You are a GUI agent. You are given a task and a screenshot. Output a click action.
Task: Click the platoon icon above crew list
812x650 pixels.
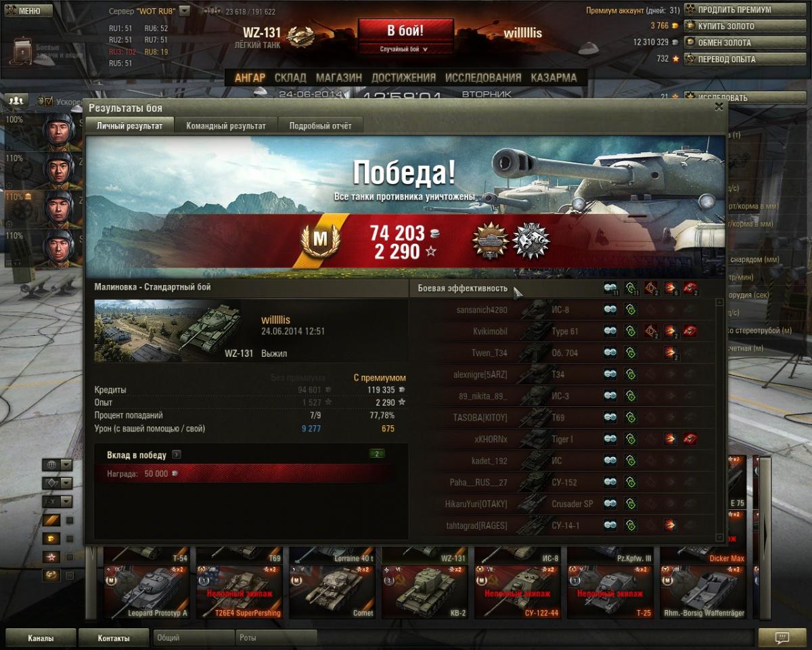pos(16,100)
